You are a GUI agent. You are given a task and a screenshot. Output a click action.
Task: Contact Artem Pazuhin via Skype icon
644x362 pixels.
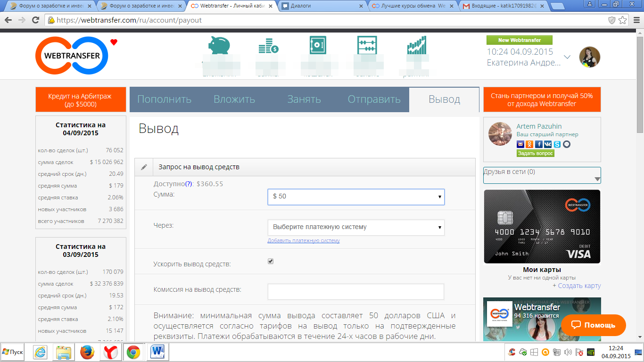pyautogui.click(x=558, y=145)
